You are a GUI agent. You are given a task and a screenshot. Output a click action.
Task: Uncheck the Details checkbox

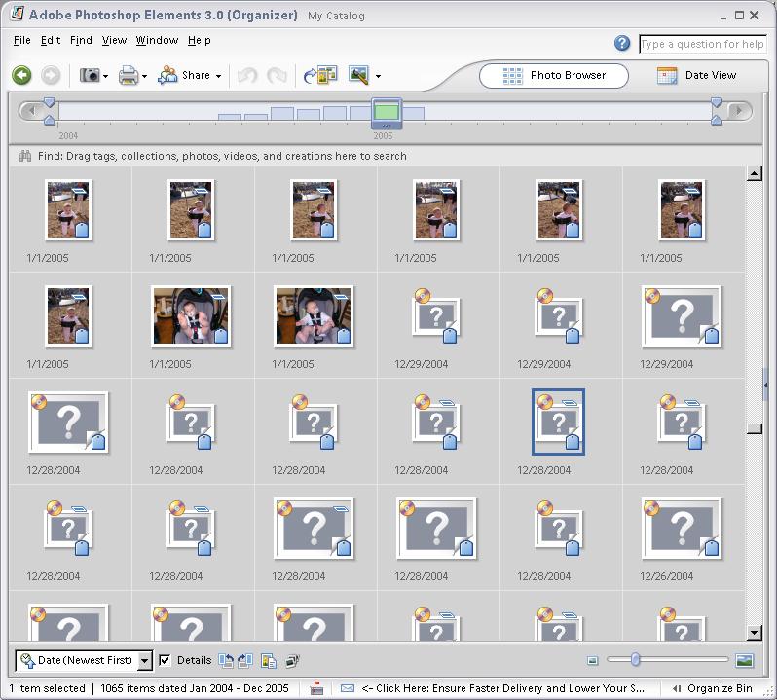tap(165, 660)
